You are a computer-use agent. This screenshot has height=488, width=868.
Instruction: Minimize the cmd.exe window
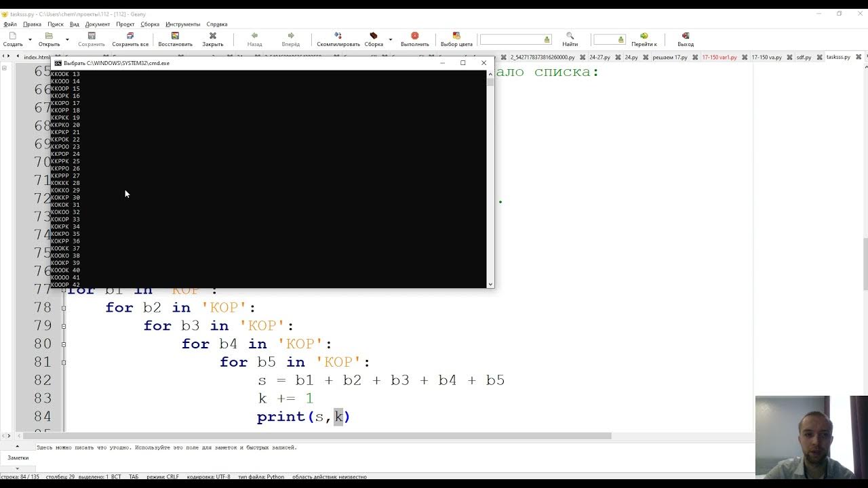pyautogui.click(x=443, y=63)
